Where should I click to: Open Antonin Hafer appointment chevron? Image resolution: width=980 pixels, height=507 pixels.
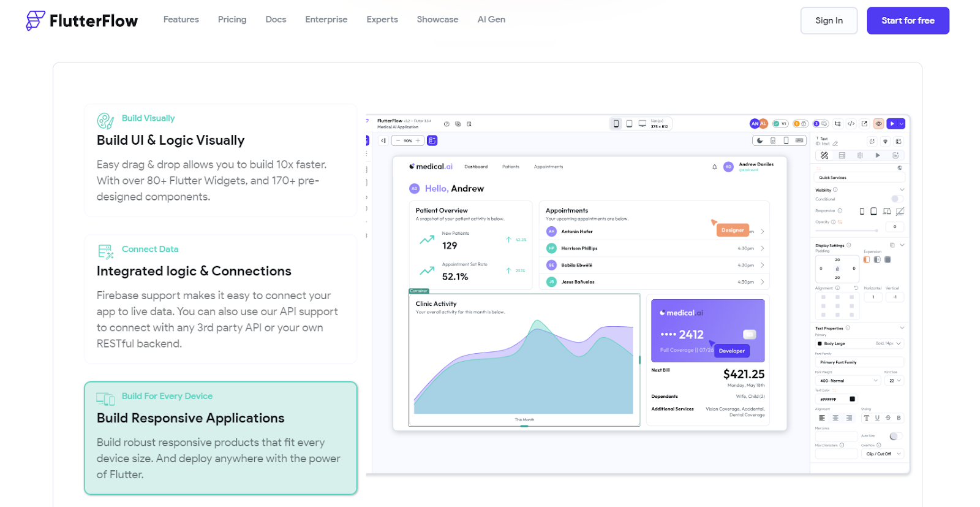(x=762, y=232)
